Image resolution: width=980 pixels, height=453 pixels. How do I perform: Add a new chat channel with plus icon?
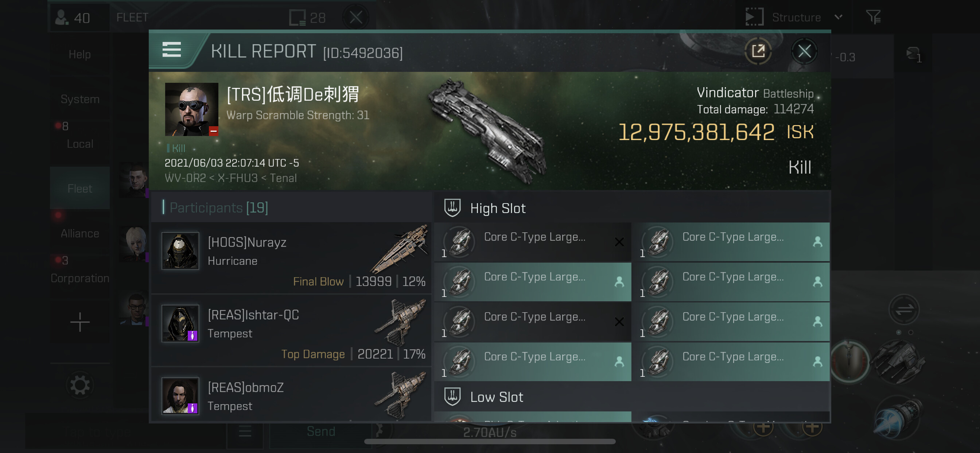(x=80, y=322)
